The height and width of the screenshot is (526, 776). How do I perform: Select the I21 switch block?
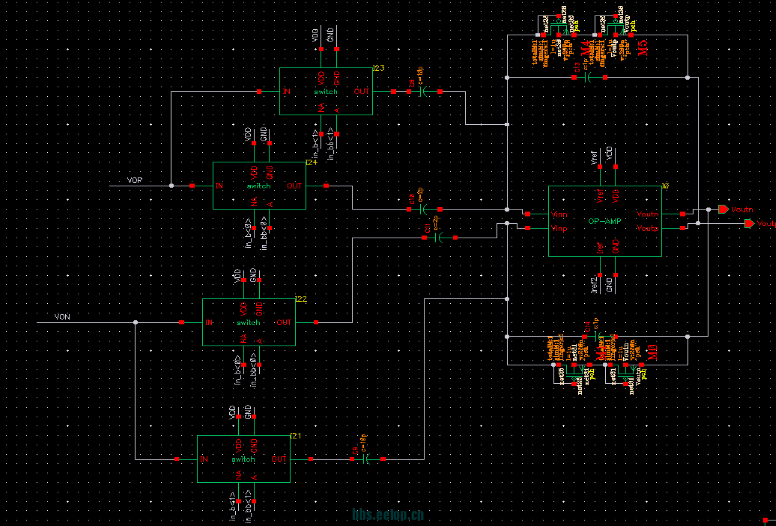242,459
